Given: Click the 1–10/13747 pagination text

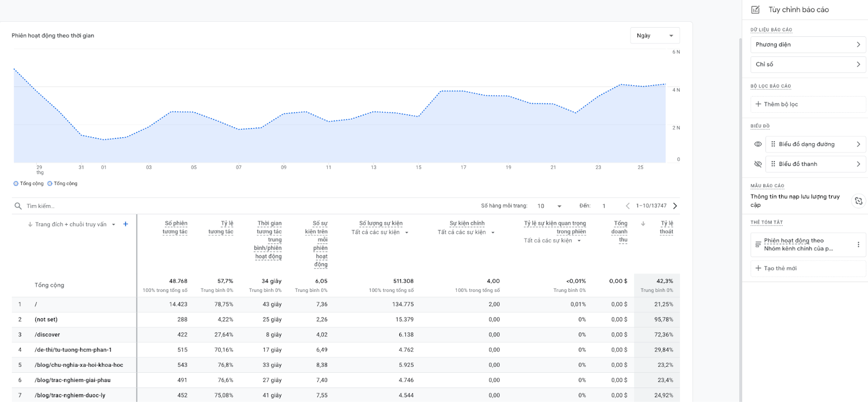Looking at the screenshot, I should (x=652, y=206).
